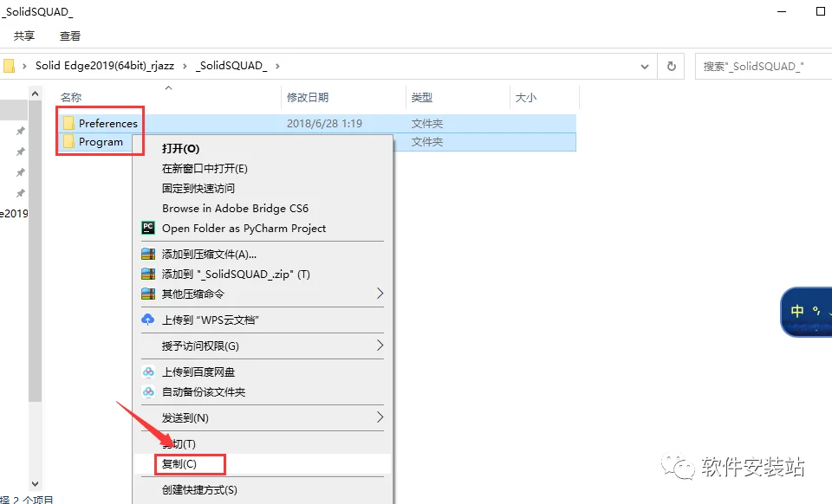Click the topmost pin icon in navigation pane
The height and width of the screenshot is (504, 832).
(x=20, y=131)
